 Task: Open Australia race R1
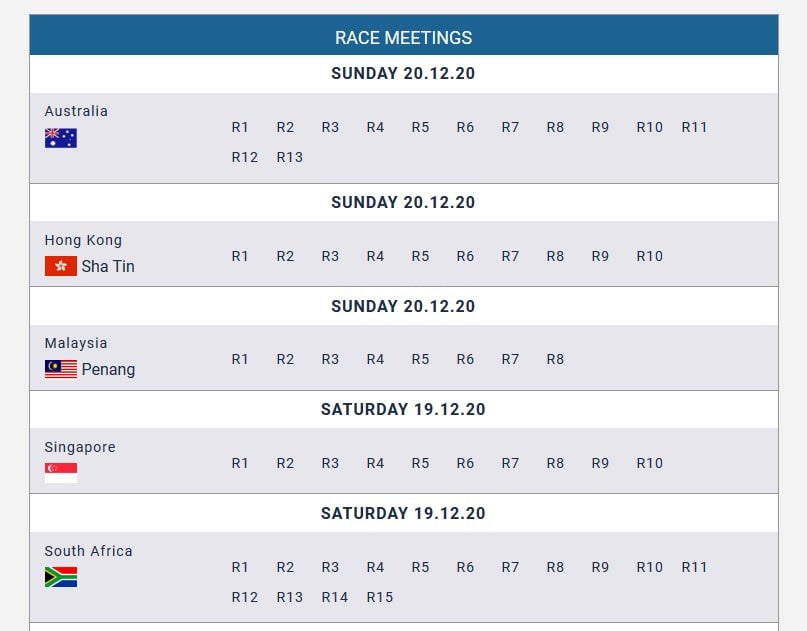point(240,127)
